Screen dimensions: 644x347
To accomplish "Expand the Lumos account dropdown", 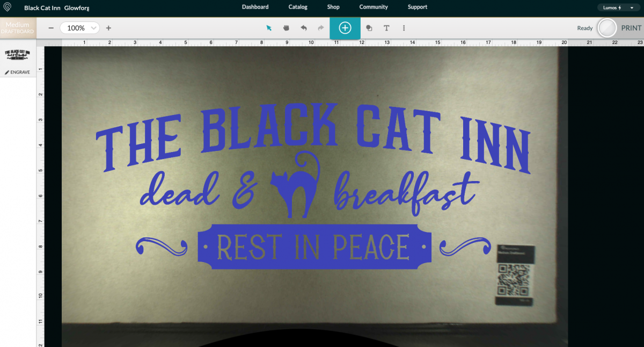I will pyautogui.click(x=619, y=8).
